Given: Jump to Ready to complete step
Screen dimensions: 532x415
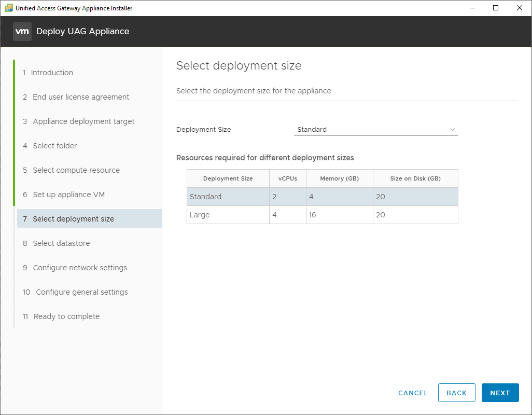Looking at the screenshot, I should tap(66, 316).
